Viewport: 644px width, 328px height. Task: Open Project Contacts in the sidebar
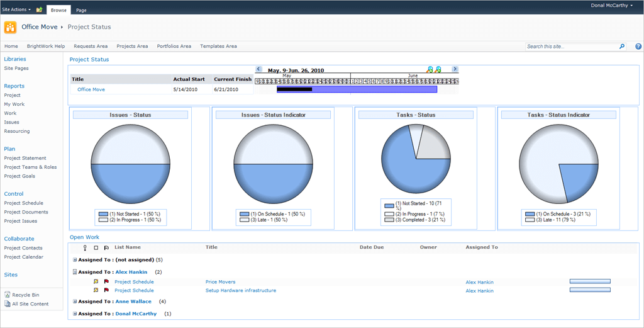[23, 248]
